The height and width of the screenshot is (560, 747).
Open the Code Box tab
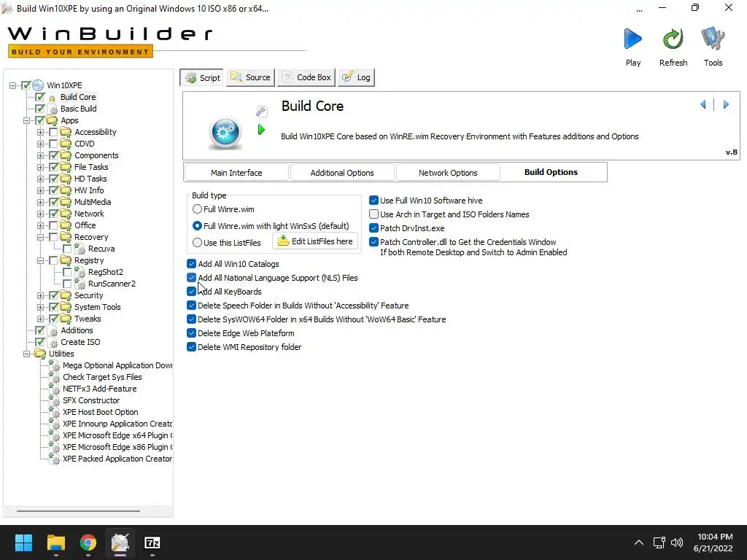[307, 77]
